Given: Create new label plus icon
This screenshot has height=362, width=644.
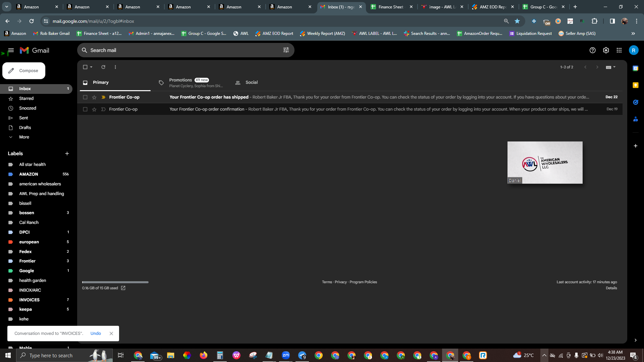Looking at the screenshot, I should (67, 154).
